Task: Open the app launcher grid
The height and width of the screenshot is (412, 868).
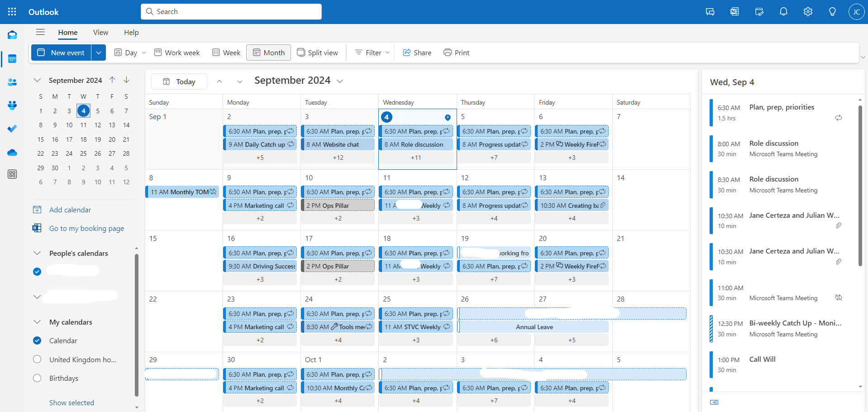Action: 12,12
